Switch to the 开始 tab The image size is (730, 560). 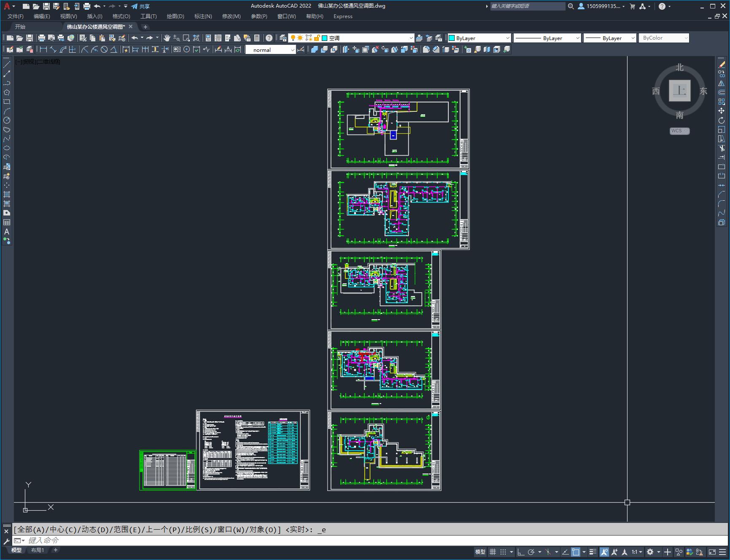pos(20,27)
